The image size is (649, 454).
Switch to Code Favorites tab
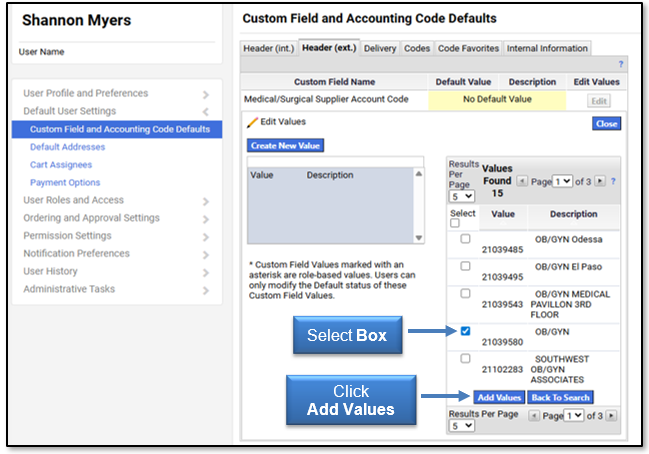pos(468,48)
